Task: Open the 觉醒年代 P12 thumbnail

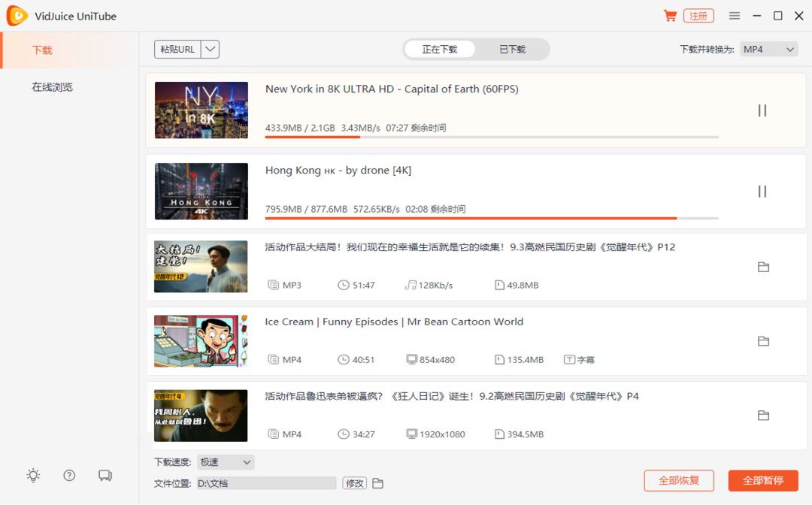Action: coord(201,267)
